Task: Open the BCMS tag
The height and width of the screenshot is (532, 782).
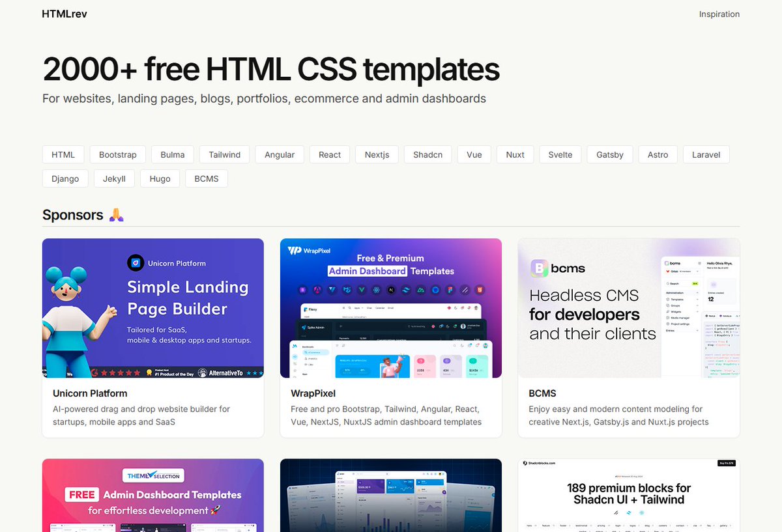Action: (207, 178)
